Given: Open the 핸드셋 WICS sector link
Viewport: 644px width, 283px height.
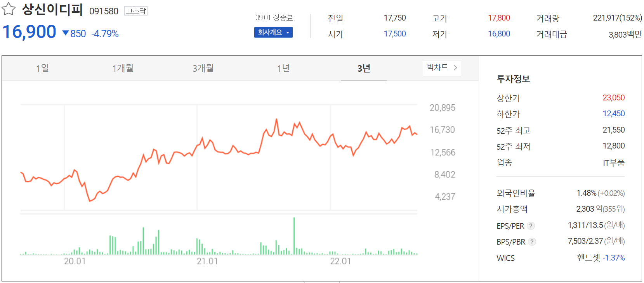Looking at the screenshot, I should click(x=588, y=258).
